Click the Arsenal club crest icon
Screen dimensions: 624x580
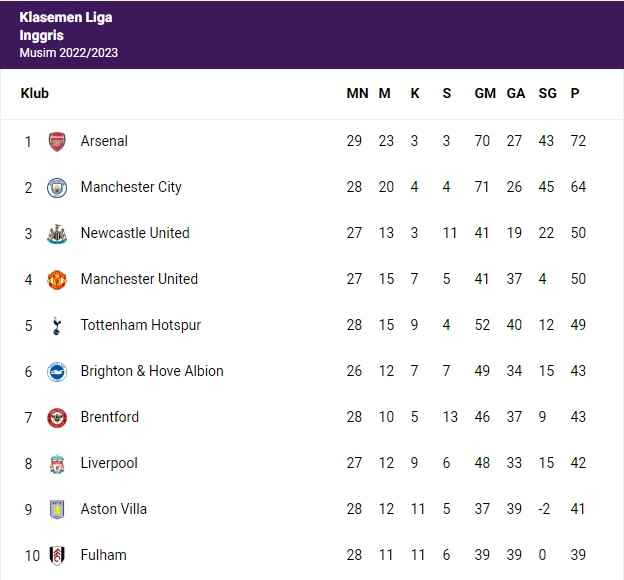click(x=57, y=141)
